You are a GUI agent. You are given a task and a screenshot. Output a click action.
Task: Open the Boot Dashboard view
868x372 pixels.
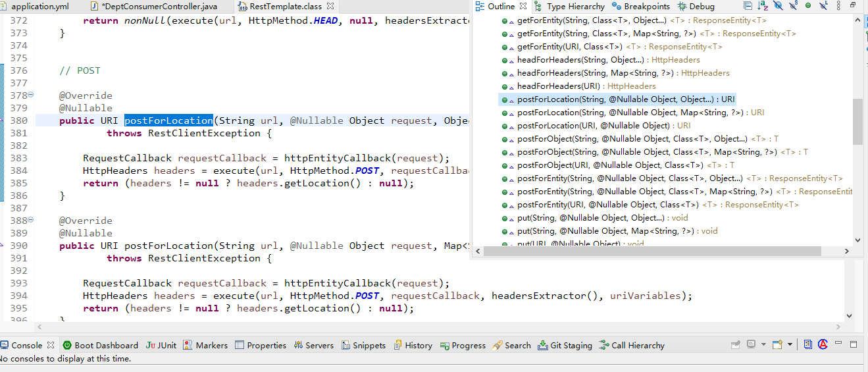(100, 345)
